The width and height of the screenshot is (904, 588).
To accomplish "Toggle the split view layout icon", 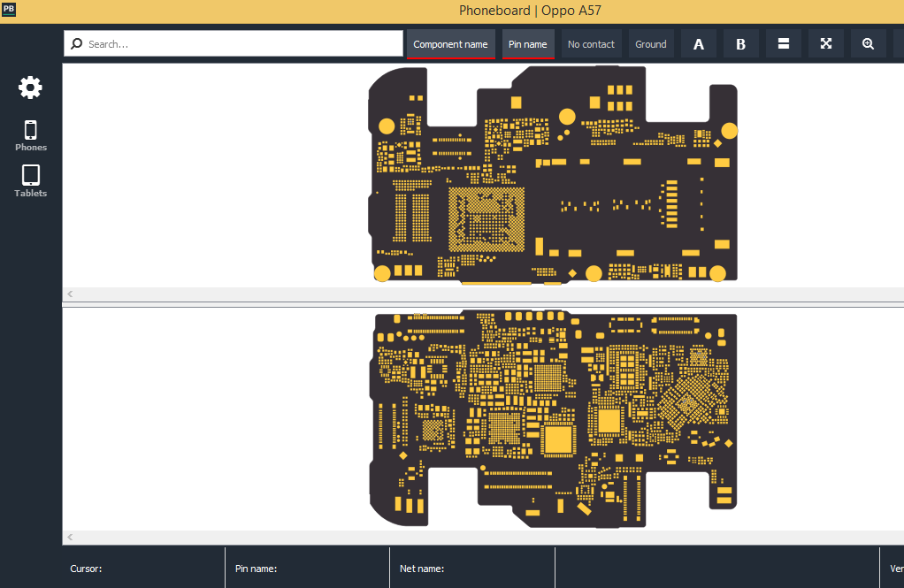I will [x=784, y=44].
